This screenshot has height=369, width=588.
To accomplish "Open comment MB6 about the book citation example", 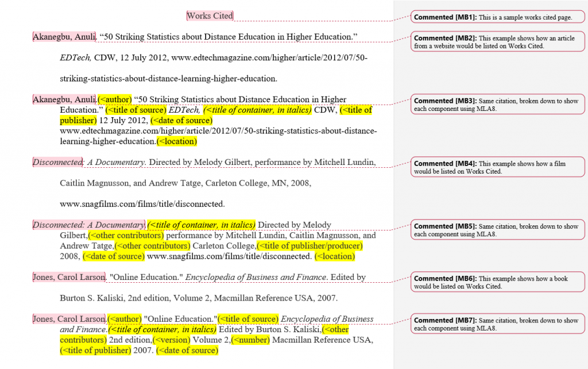I will 497,282.
